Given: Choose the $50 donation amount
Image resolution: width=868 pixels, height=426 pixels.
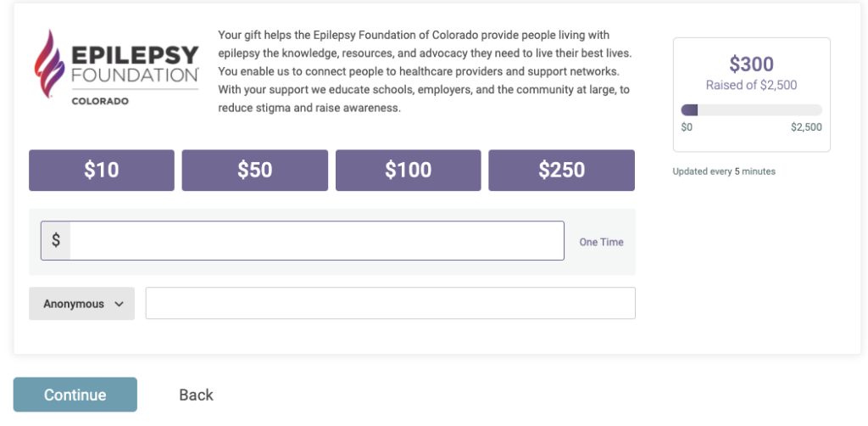Looking at the screenshot, I should coord(254,171).
